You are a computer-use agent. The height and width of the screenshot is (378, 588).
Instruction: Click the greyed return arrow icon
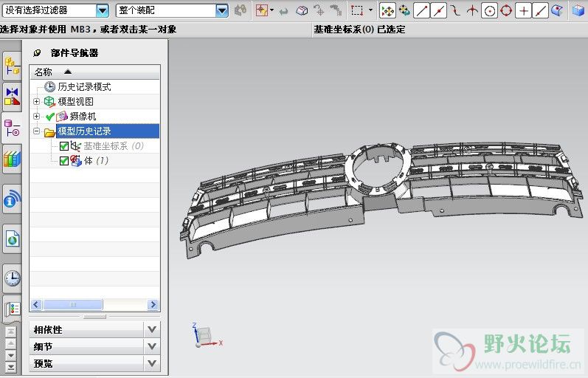point(284,12)
